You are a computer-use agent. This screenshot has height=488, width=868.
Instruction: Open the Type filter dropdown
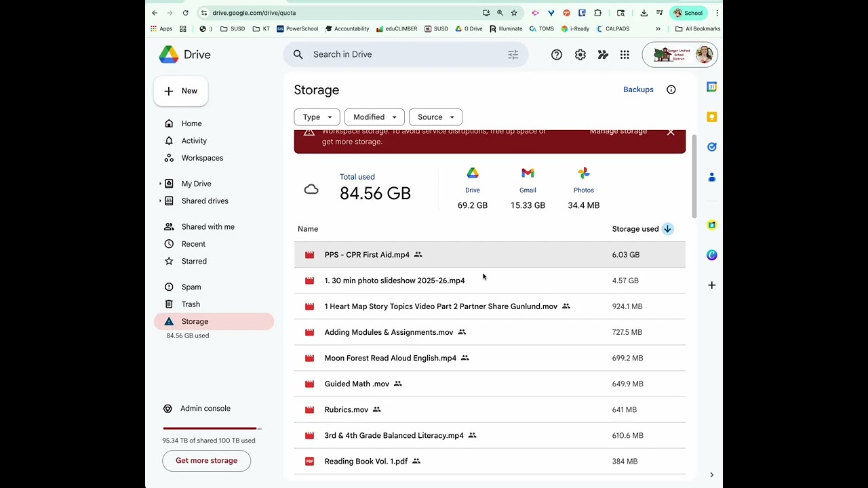(x=317, y=117)
